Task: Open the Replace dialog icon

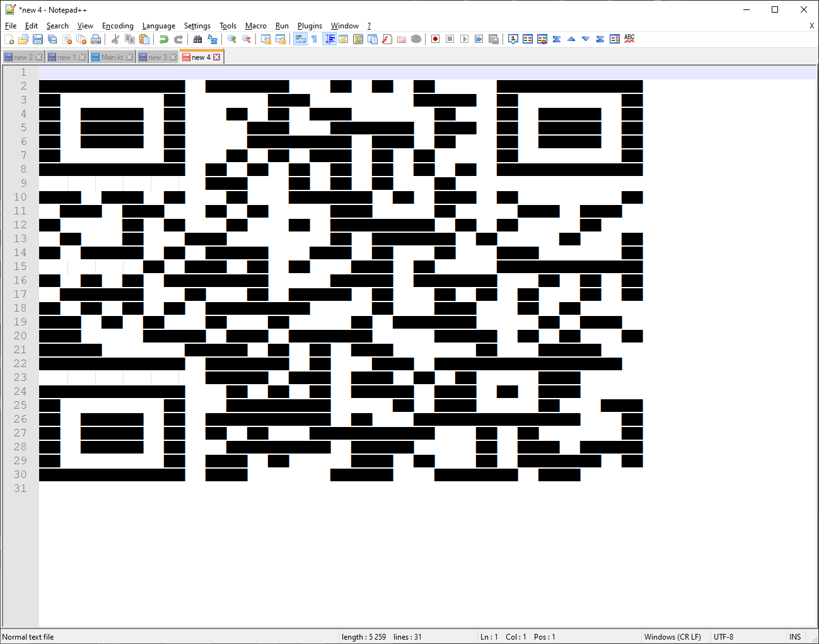Action: point(212,39)
